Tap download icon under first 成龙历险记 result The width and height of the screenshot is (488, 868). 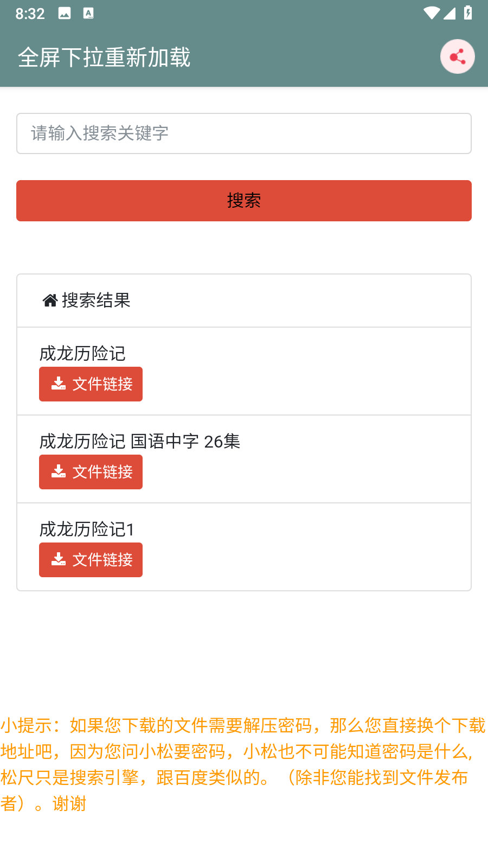pyautogui.click(x=59, y=384)
